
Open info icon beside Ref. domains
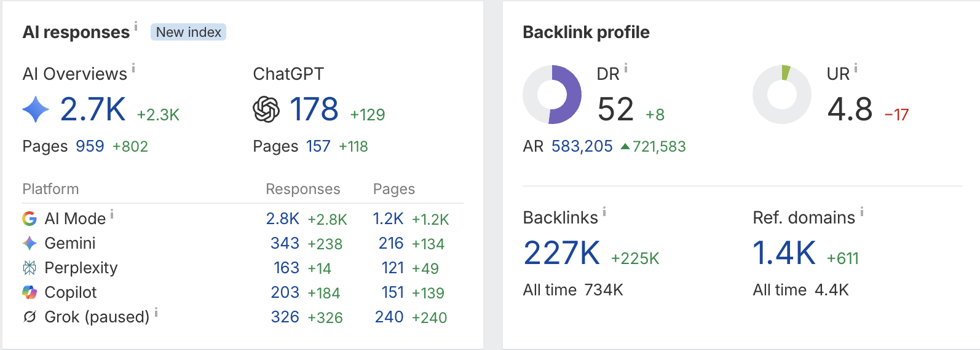point(862,212)
